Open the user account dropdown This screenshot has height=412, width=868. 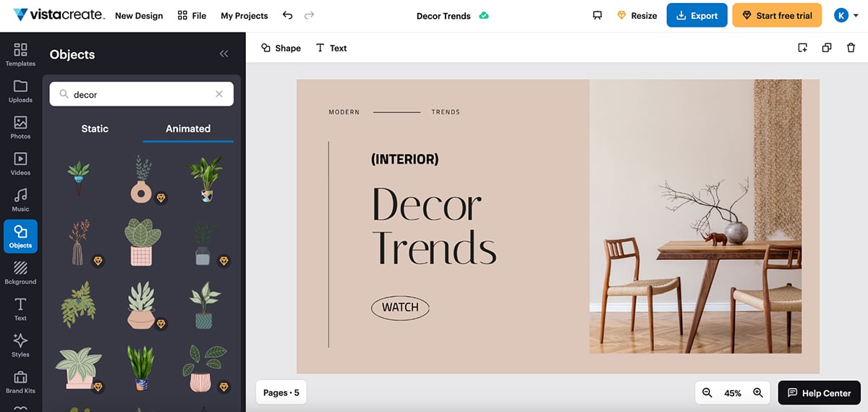[x=845, y=15]
